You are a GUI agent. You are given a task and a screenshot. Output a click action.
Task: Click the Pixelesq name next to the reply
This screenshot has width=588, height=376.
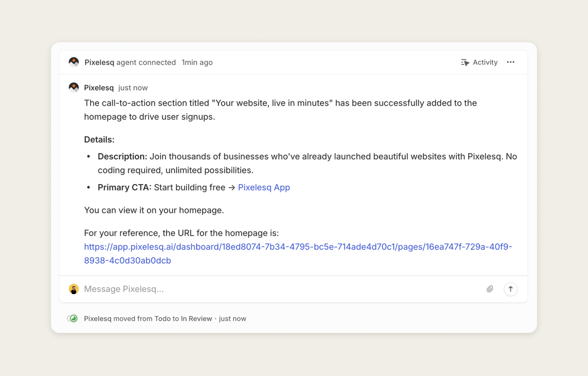pos(99,87)
